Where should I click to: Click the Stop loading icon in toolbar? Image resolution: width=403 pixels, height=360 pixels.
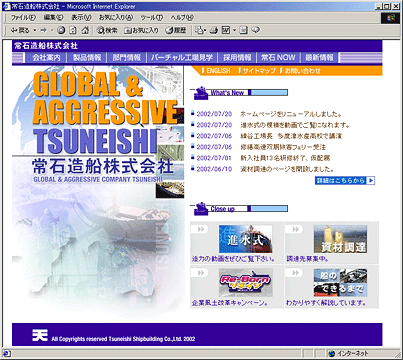(61, 30)
